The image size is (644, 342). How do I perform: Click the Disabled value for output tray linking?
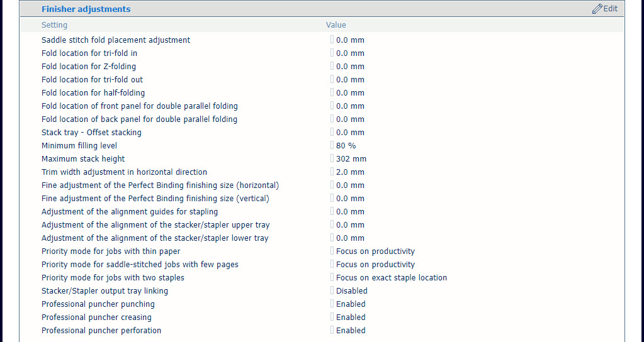pyautogui.click(x=351, y=291)
